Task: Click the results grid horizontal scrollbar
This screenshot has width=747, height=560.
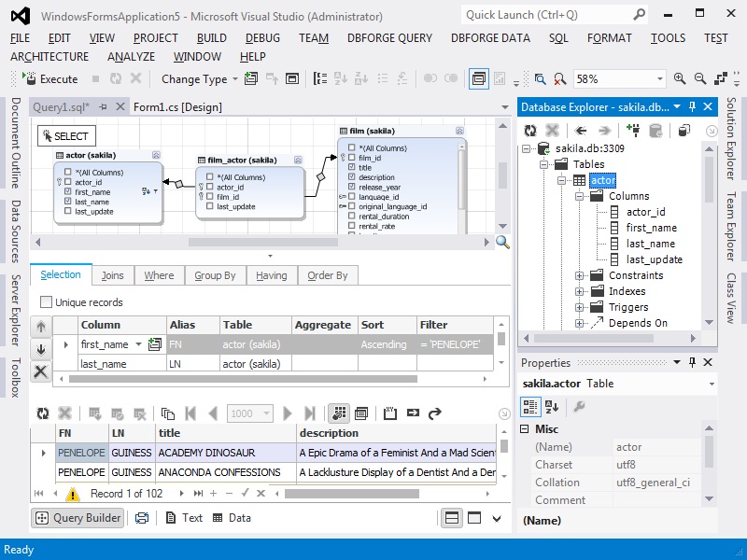Action: 352,494
